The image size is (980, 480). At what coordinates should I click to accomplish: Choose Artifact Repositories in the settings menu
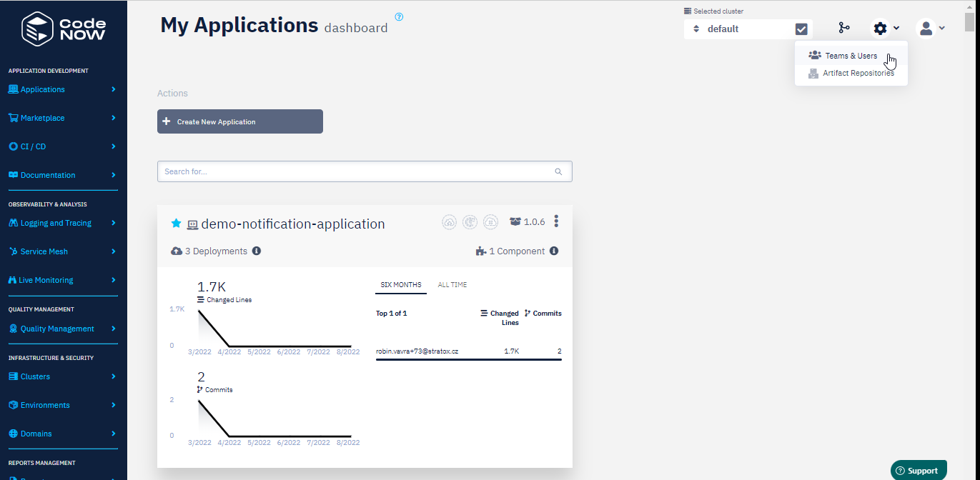(851, 73)
